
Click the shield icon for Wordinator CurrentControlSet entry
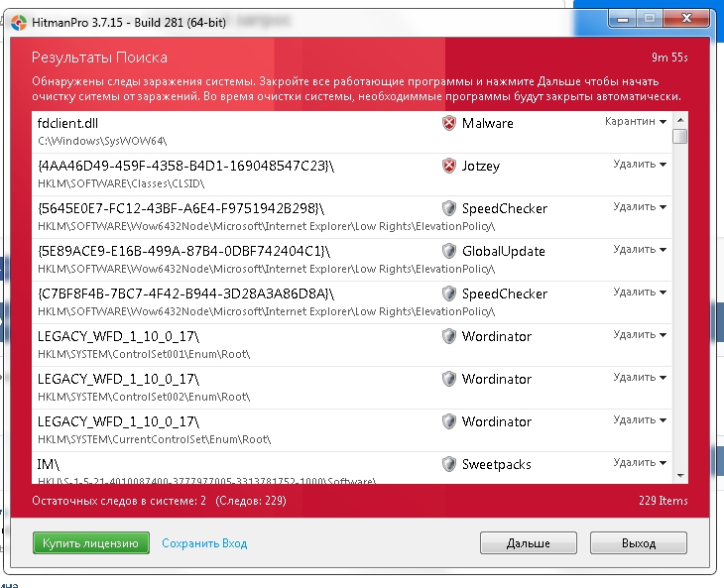pos(449,421)
